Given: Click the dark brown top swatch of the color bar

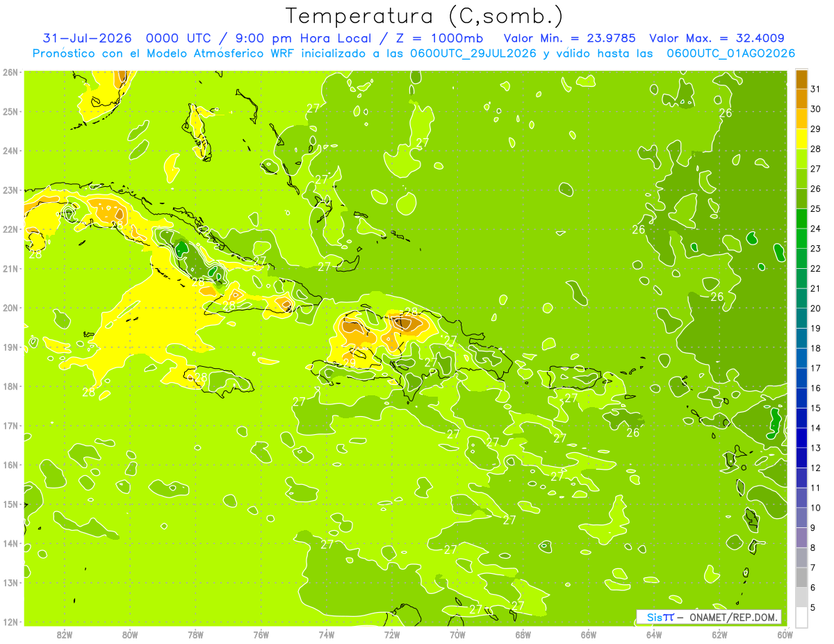Looking at the screenshot, I should point(801,79).
